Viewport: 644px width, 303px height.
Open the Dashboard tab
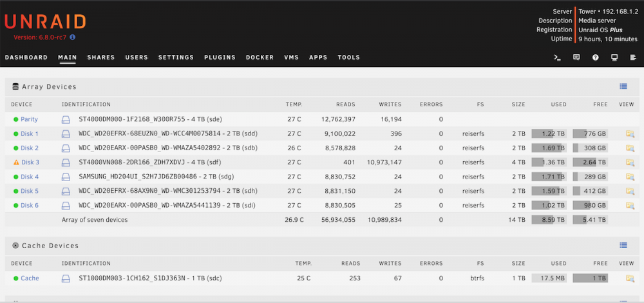[26, 57]
